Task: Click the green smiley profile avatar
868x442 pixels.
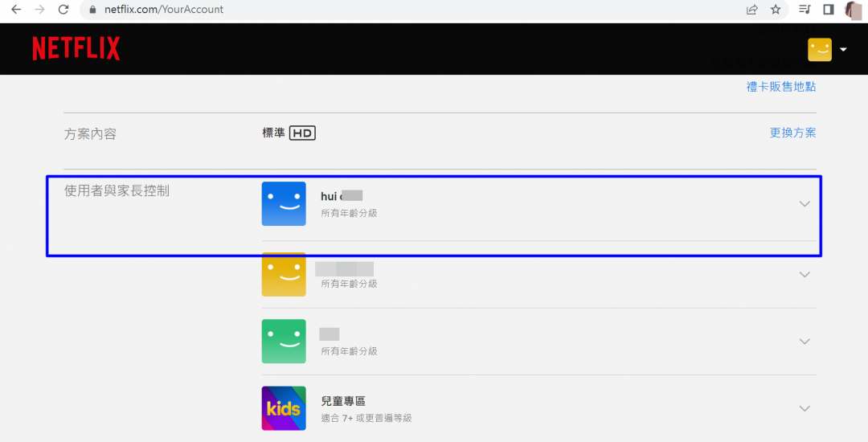Action: pyautogui.click(x=284, y=342)
